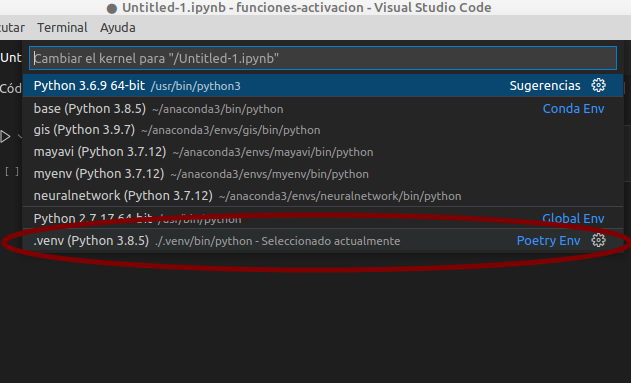This screenshot has height=383, width=631.
Task: Select base (Python 3.8.5) conda kernel
Action: (323, 109)
